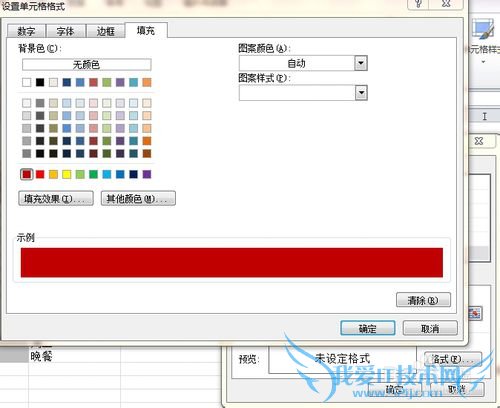Open the 边框 tab
This screenshot has width=500, height=408.
point(106,31)
